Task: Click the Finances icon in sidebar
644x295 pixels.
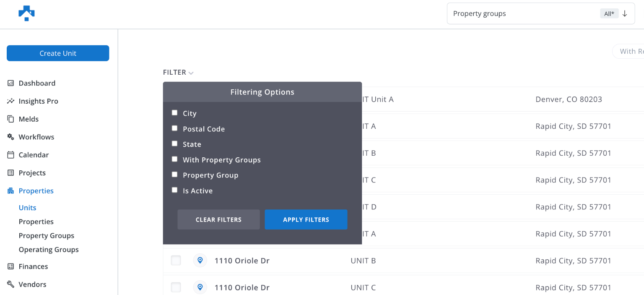Action: (11, 266)
